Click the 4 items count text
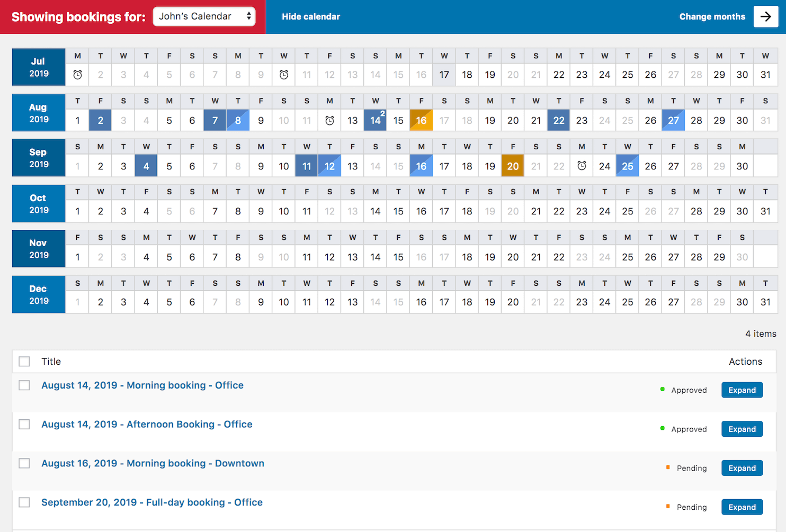Image resolution: width=786 pixels, height=532 pixels. pos(761,333)
